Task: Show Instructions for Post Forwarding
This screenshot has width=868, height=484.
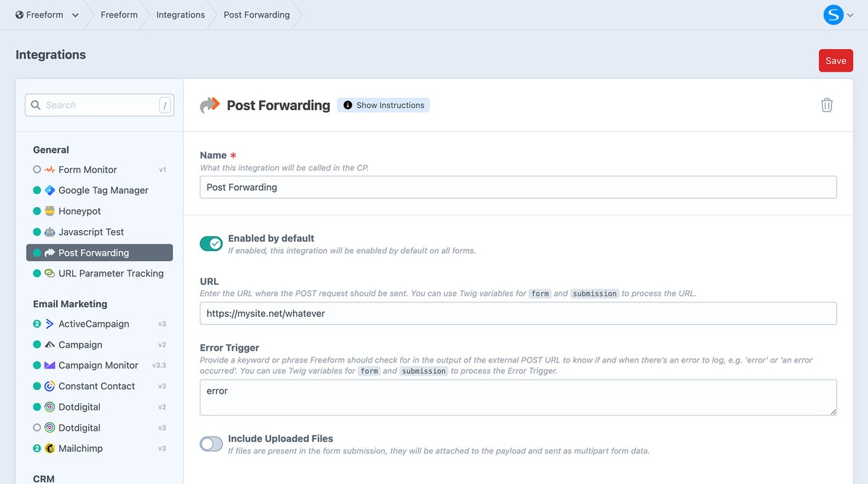Action: pos(383,104)
